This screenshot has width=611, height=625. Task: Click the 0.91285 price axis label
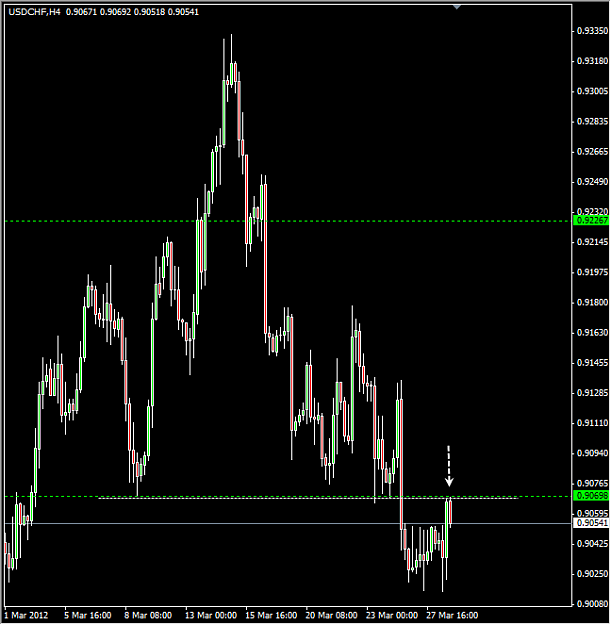tap(593, 393)
